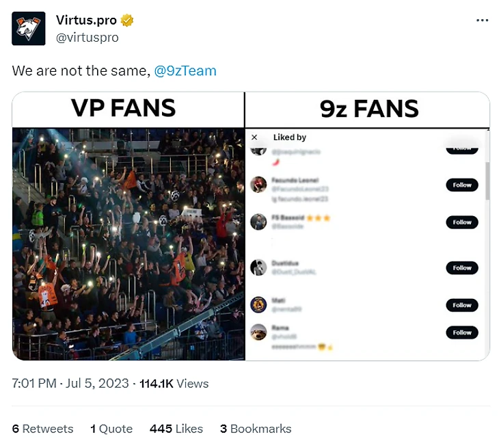Click the Liked by list scrollbar
The width and height of the screenshot is (499, 448).
coord(487,181)
